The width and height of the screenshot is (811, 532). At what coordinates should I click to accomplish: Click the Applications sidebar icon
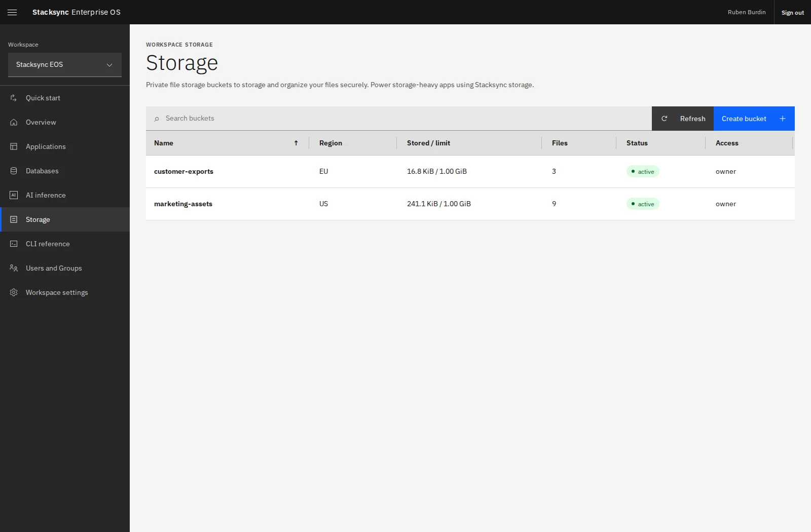point(14,146)
